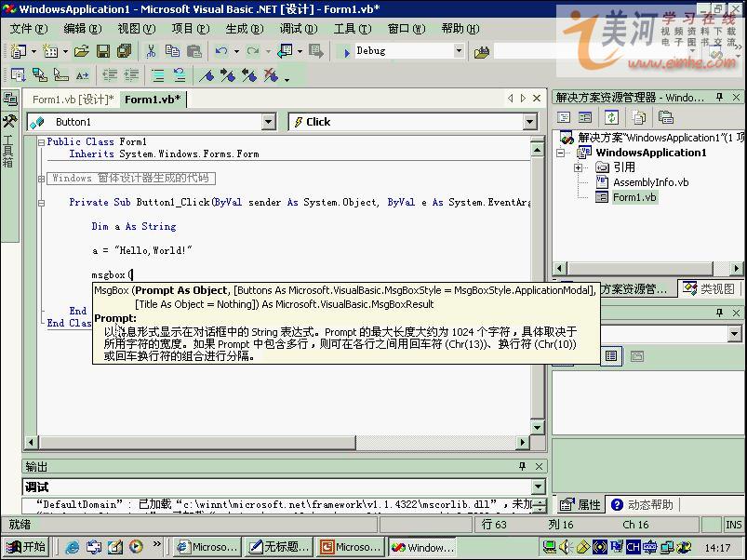
Task: Click View Code icon in Solution Explorer
Action: pyautogui.click(x=564, y=116)
